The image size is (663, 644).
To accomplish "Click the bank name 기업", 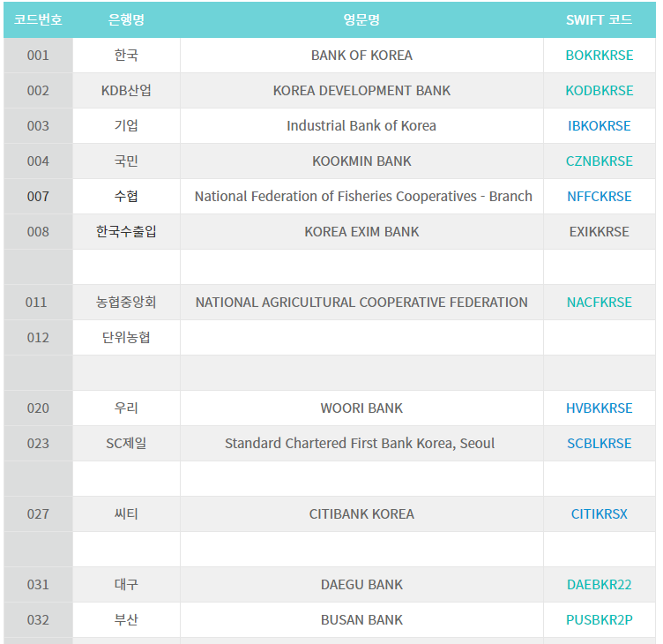I will coord(126,126).
